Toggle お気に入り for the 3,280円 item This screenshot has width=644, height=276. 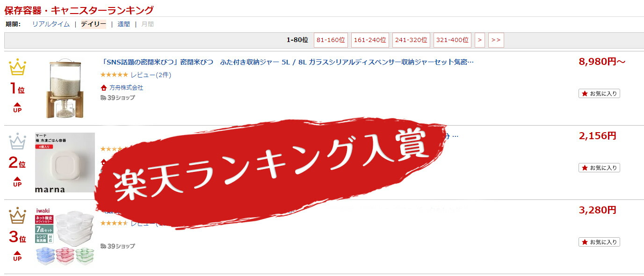tap(599, 242)
